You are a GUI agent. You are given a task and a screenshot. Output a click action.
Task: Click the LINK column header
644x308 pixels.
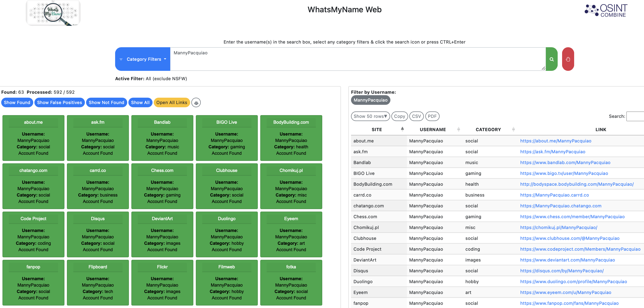(x=601, y=129)
